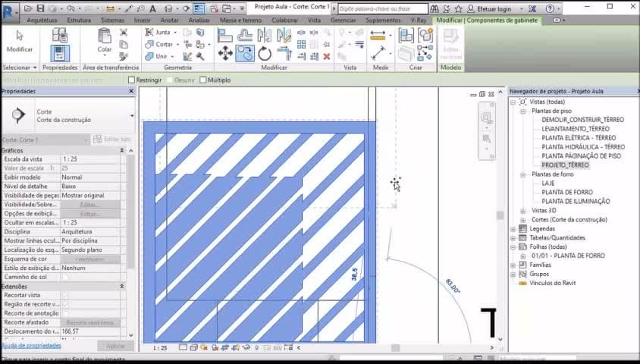Screen dimensions: 640x364
Task: Open the Estrutura ribbon tab
Action: tap(79, 20)
